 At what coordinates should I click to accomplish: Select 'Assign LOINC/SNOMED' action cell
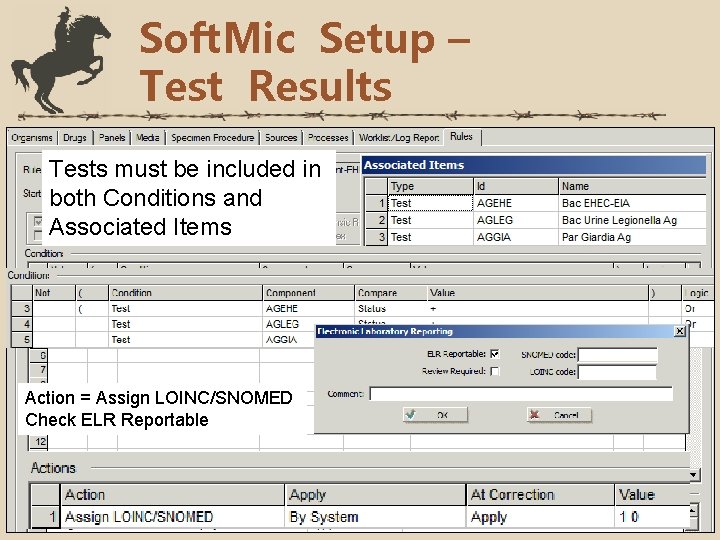(172, 517)
